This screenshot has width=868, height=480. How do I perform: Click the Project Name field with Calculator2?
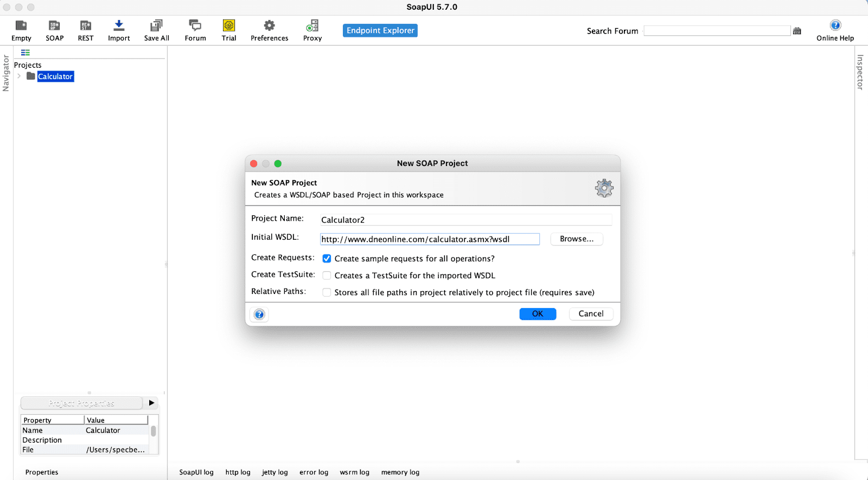(466, 220)
